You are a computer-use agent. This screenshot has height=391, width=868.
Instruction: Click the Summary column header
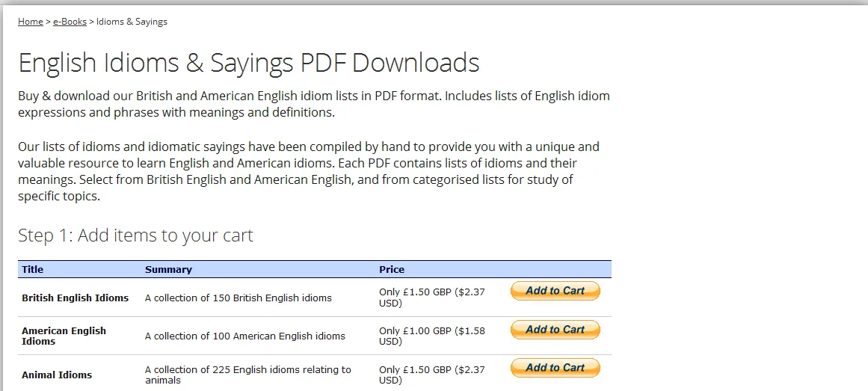click(x=168, y=269)
